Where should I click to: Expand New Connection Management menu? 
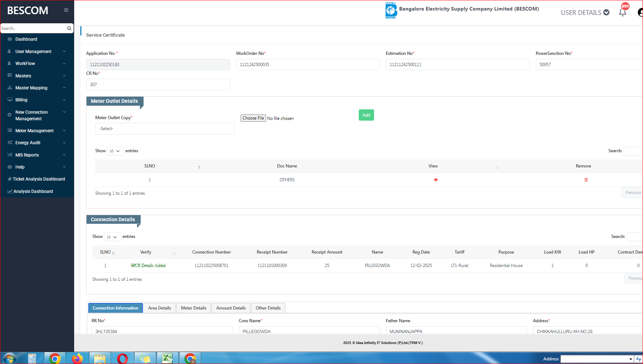point(37,115)
